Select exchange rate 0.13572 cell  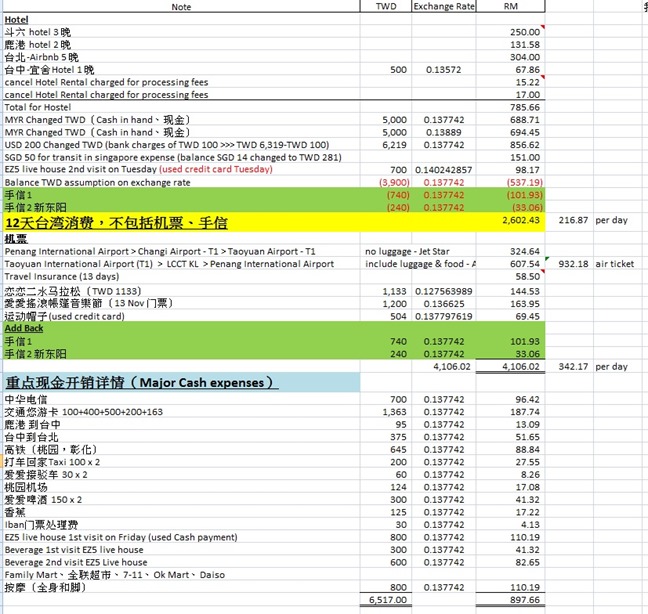coord(443,70)
